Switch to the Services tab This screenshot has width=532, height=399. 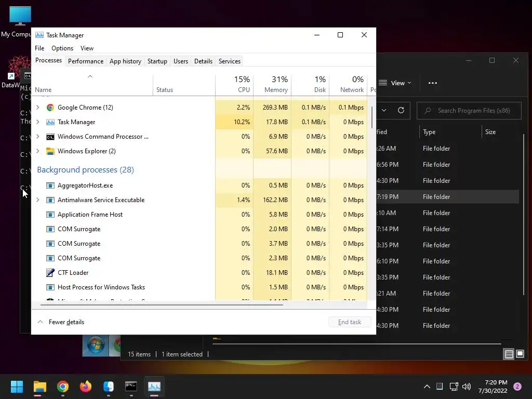pos(229,61)
